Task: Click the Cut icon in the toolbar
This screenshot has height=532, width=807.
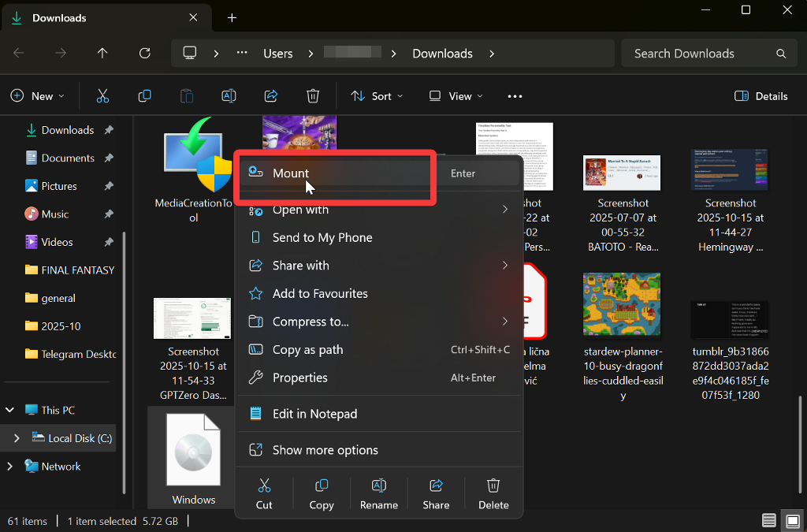Action: coord(102,96)
